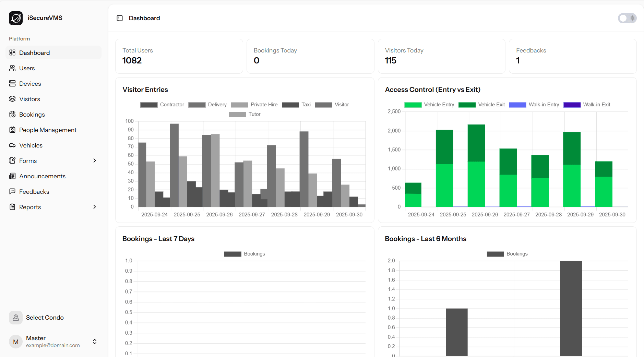Click the tallest bar in 6 Months chart
Image resolution: width=644 pixels, height=357 pixels.
click(571, 308)
